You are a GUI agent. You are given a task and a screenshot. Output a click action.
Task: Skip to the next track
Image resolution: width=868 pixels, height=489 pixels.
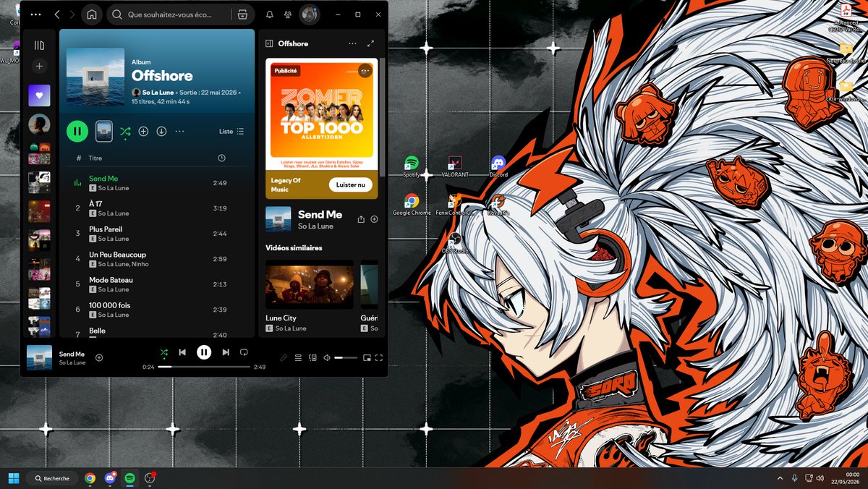(x=226, y=352)
